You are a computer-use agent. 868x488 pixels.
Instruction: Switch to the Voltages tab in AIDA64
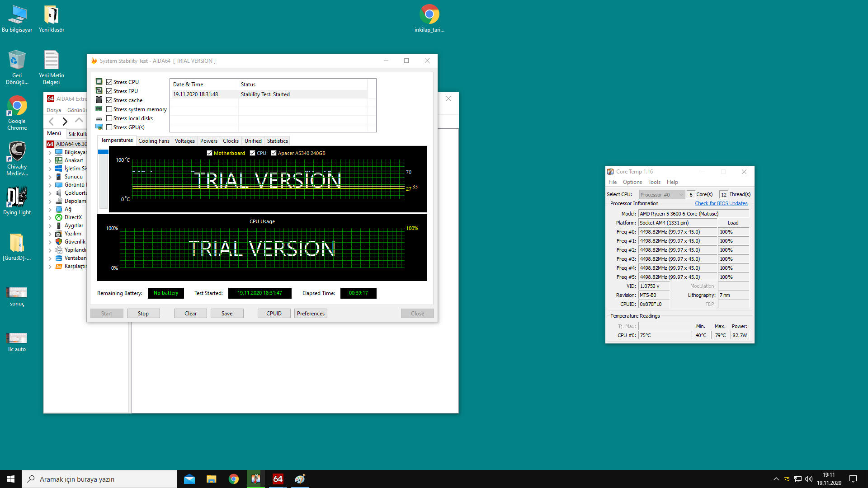[185, 141]
